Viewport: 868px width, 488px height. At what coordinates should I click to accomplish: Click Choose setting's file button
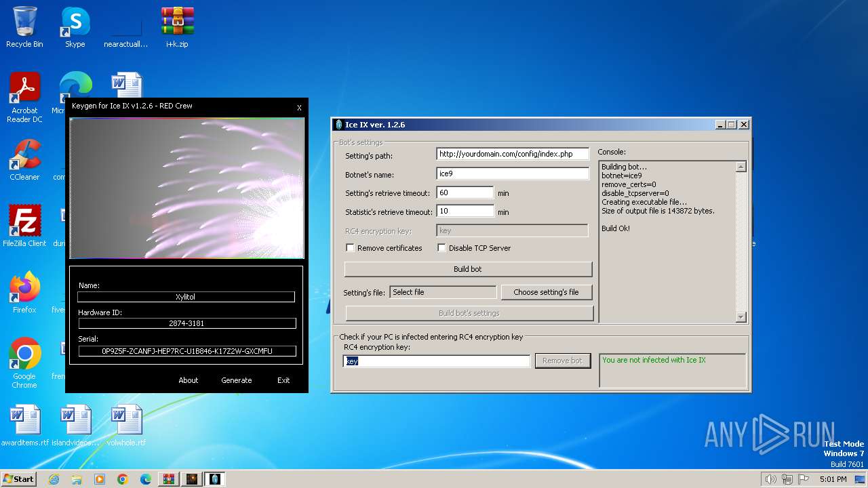coord(546,292)
